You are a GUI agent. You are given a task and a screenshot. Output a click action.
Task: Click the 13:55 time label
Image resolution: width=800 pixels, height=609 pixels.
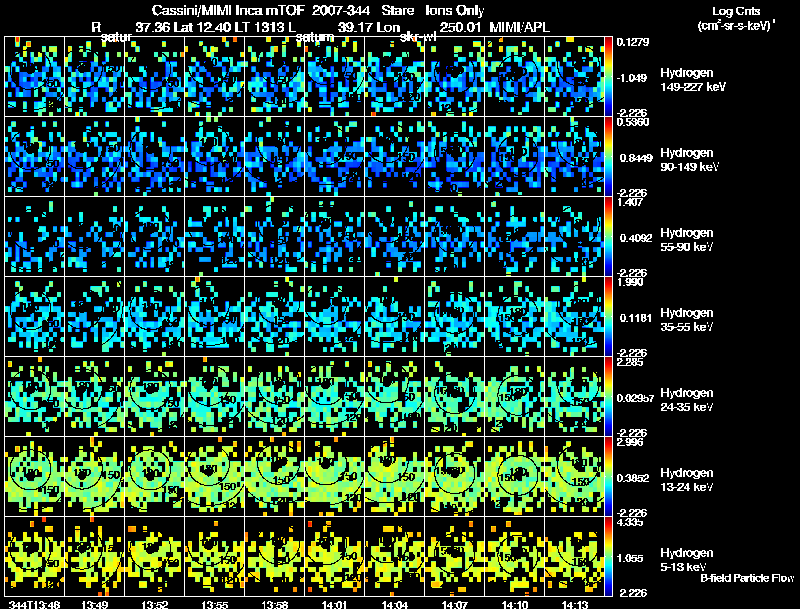click(x=215, y=604)
